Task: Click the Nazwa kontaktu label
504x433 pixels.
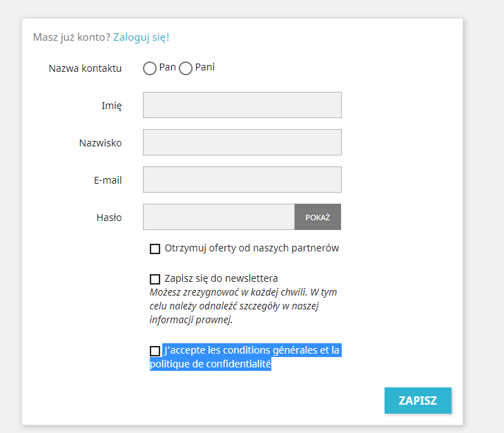Action: point(85,68)
